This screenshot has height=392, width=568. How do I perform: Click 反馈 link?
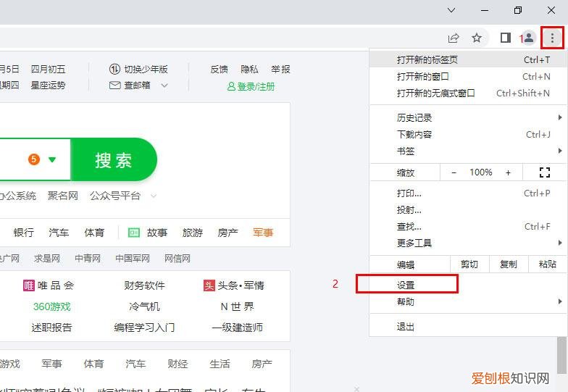[x=219, y=69]
